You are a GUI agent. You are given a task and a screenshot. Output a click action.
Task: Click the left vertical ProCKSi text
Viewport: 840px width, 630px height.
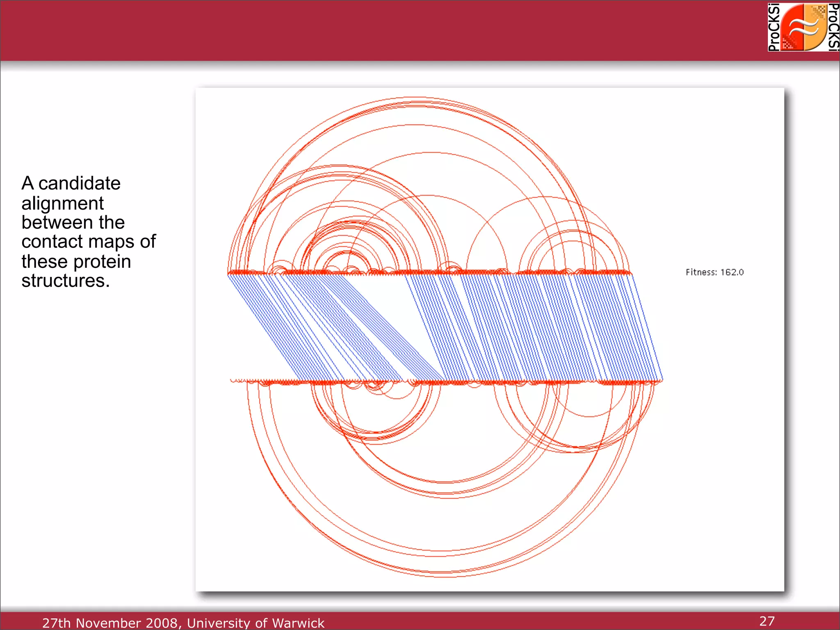[774, 27]
